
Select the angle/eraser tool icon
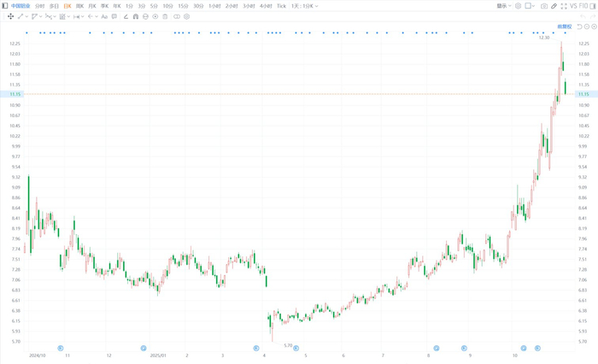click(x=126, y=16)
